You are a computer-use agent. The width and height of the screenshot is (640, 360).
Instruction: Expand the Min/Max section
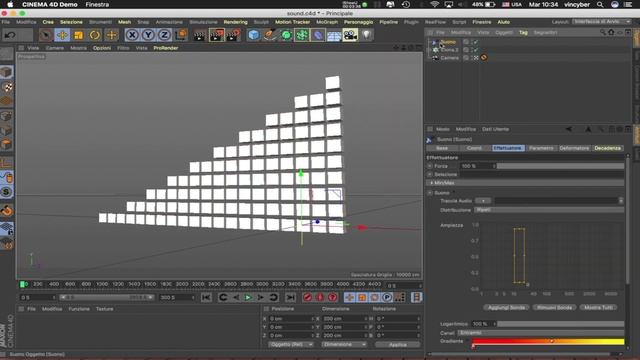432,183
